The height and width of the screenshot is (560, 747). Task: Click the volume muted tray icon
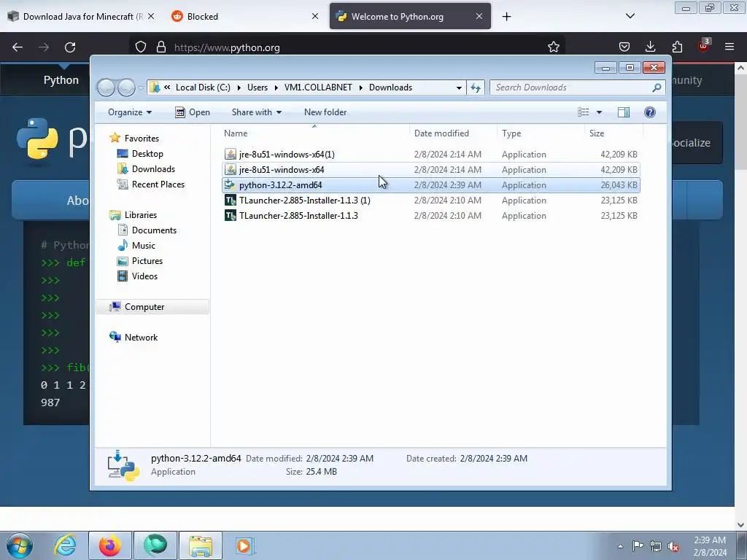click(x=673, y=546)
